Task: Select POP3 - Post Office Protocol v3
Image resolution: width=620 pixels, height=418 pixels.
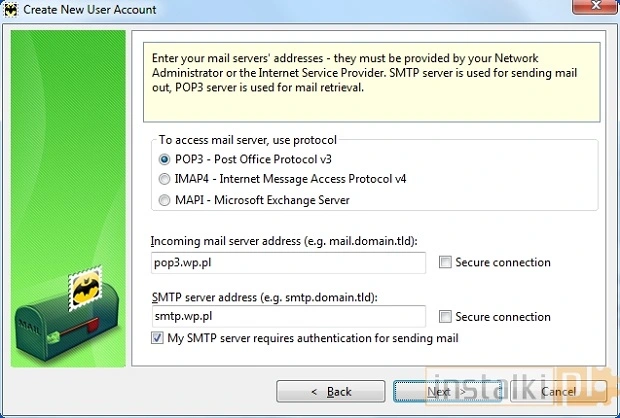Action: 166,159
